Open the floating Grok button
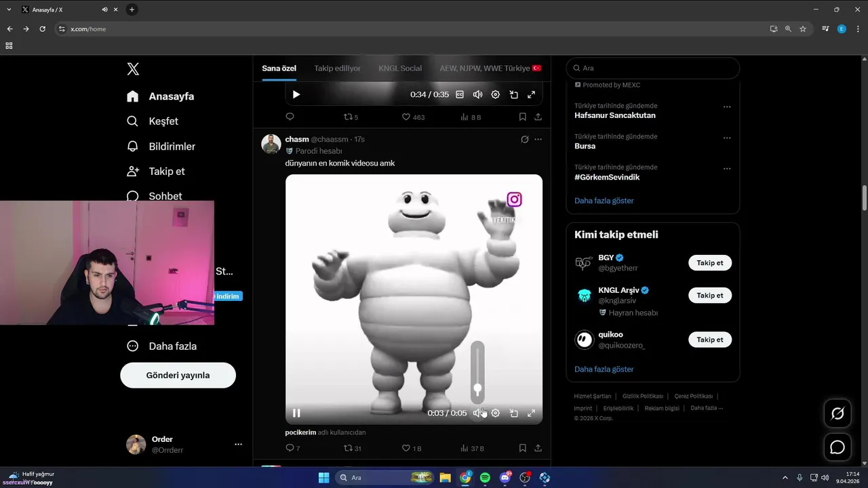The width and height of the screenshot is (868, 488). pos(837,413)
